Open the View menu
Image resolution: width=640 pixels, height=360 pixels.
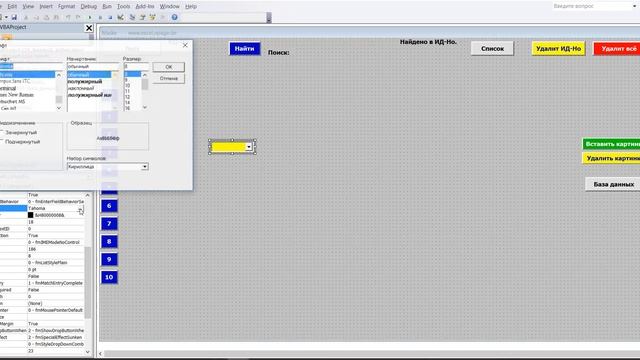click(x=28, y=7)
